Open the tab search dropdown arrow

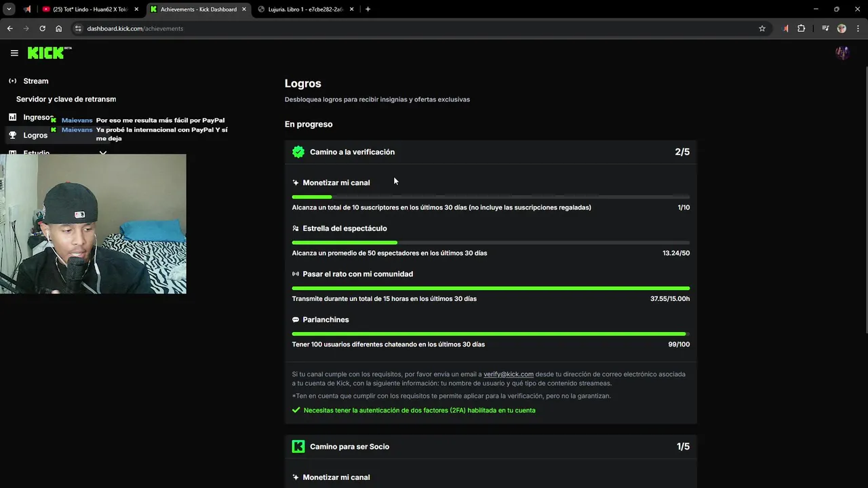point(10,9)
